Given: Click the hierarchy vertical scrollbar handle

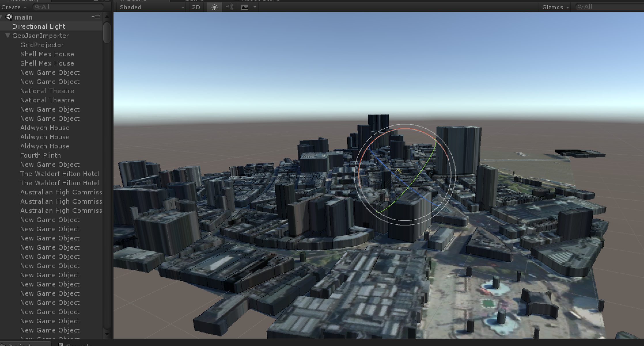Looking at the screenshot, I should (x=107, y=32).
